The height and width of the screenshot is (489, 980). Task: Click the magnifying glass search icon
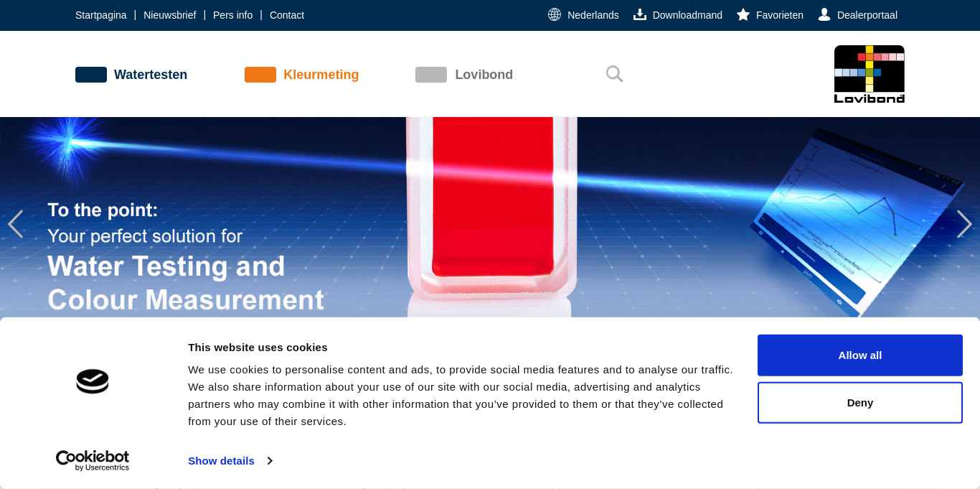click(614, 74)
